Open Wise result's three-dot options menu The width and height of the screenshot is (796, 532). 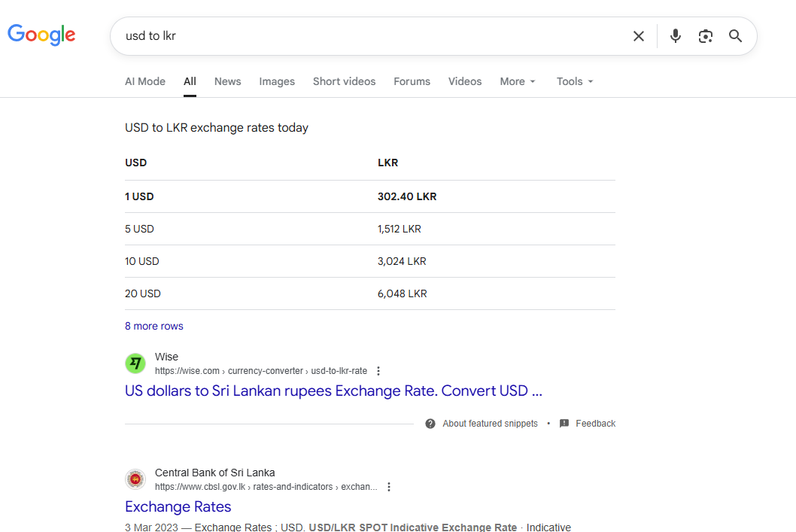pos(378,371)
